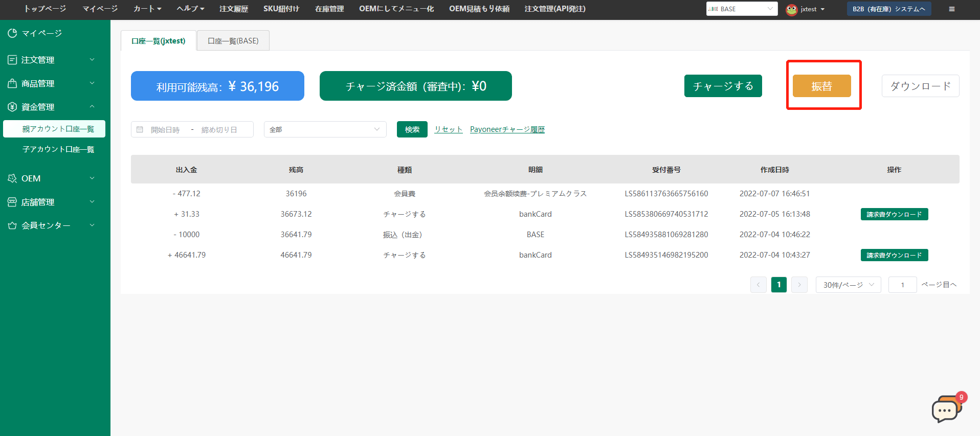Click the go-to-page number input
Image resolution: width=980 pixels, height=436 pixels.
903,285
